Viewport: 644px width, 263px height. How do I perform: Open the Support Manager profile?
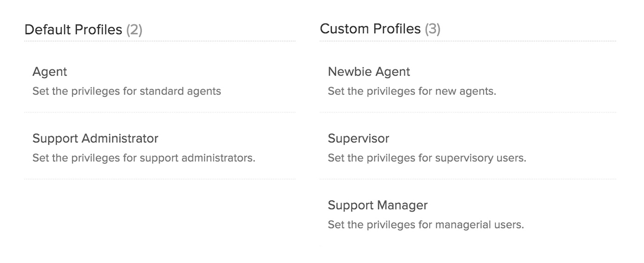378,205
